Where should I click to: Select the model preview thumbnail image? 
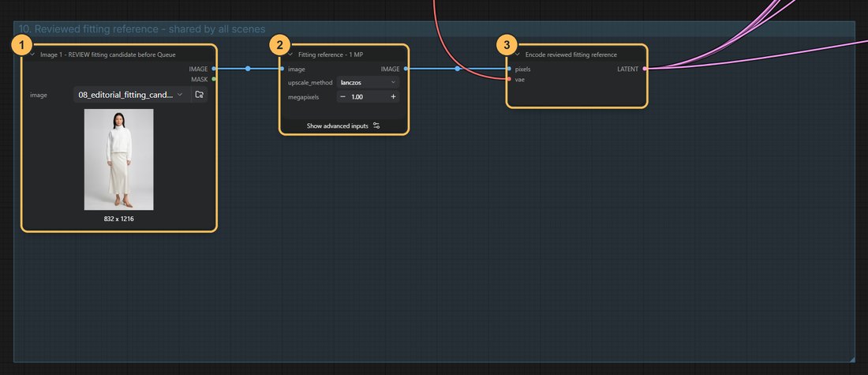pyautogui.click(x=118, y=159)
